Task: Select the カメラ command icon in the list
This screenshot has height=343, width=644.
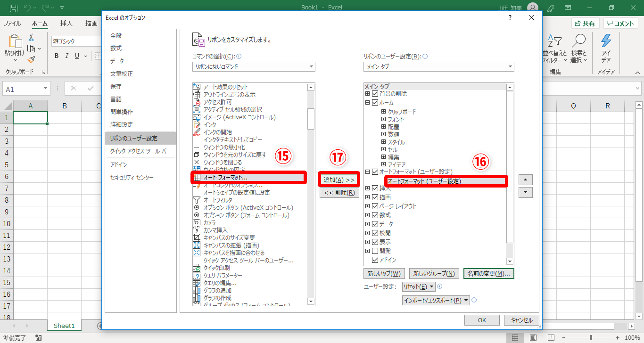Action: [x=197, y=222]
